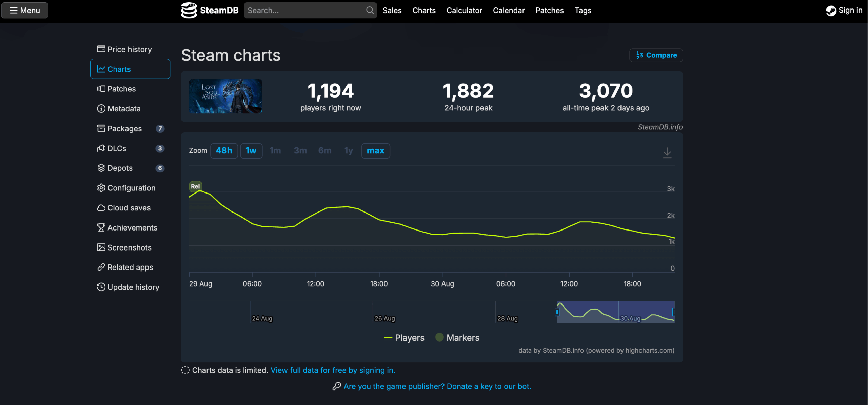
Task: Click the sidebar Patches icon
Action: point(101,89)
